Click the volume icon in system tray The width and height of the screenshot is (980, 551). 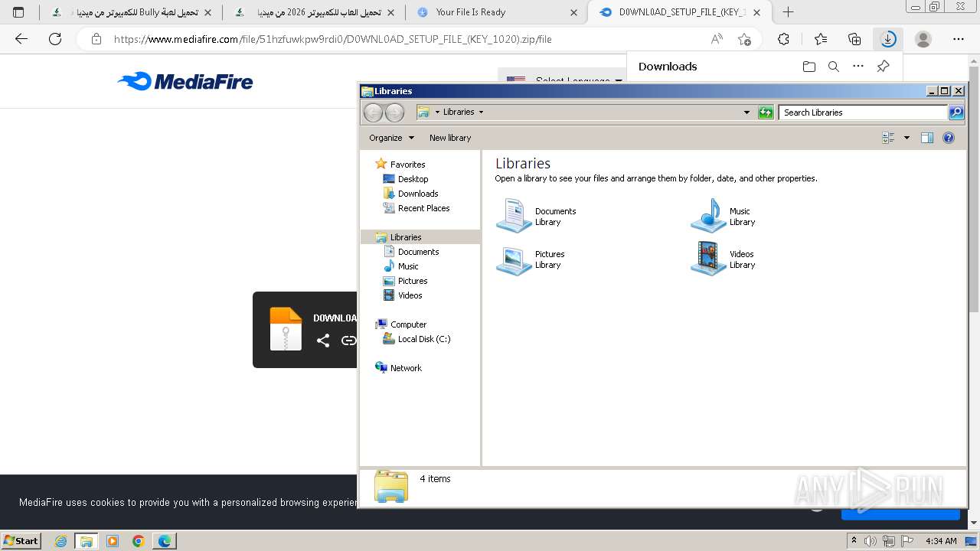click(x=871, y=541)
